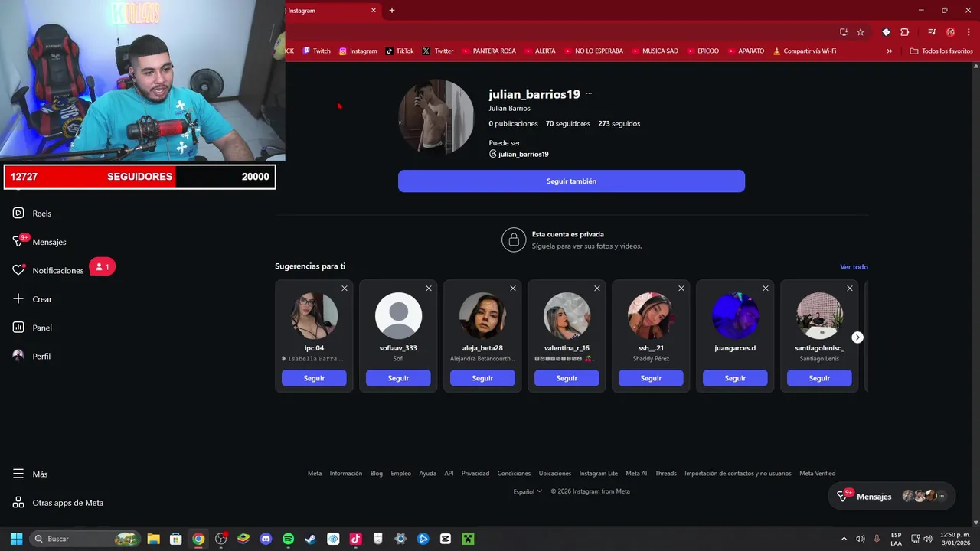
Task: Open the Privacidad footer link
Action: coord(475,474)
